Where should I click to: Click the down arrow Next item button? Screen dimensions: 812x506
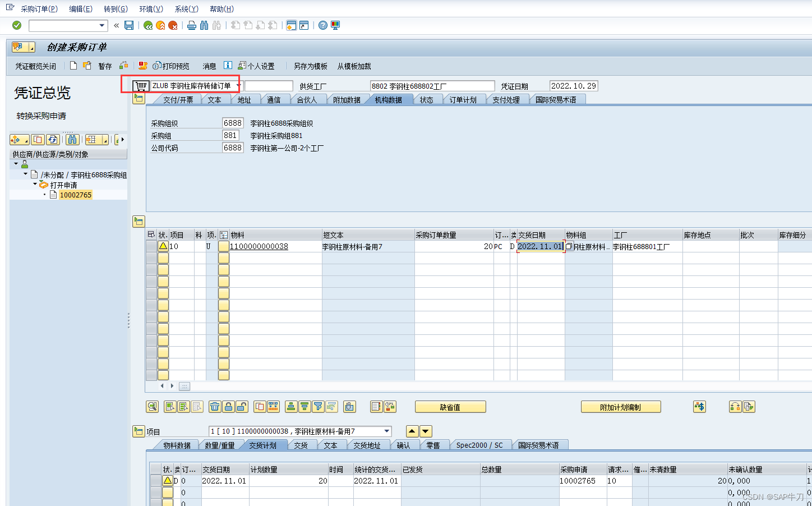pyautogui.click(x=426, y=431)
